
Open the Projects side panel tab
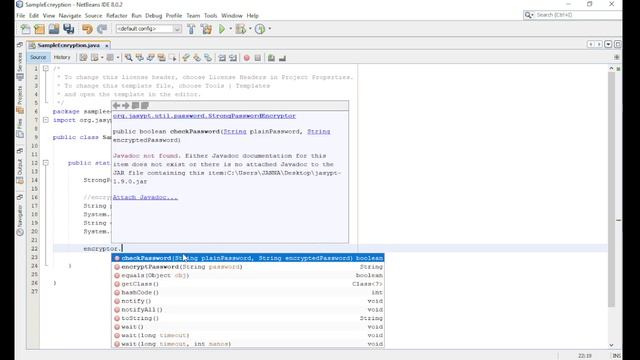[x=20, y=99]
